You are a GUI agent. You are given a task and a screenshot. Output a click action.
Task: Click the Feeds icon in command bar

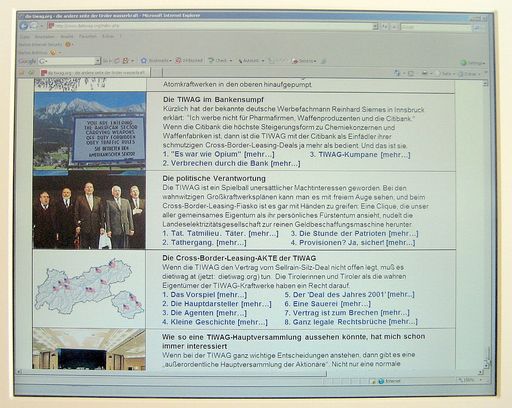pyautogui.click(x=411, y=73)
